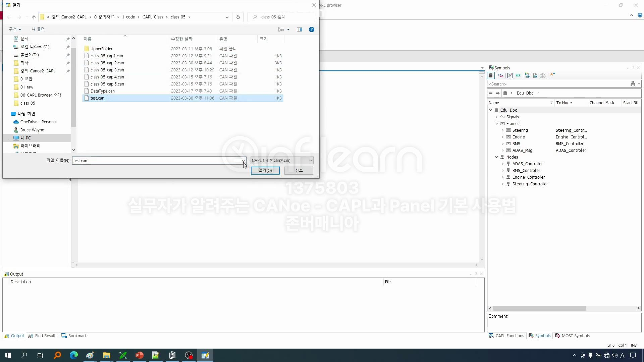Switch to the Find Results tab
This screenshot has width=644, height=362.
(43, 336)
